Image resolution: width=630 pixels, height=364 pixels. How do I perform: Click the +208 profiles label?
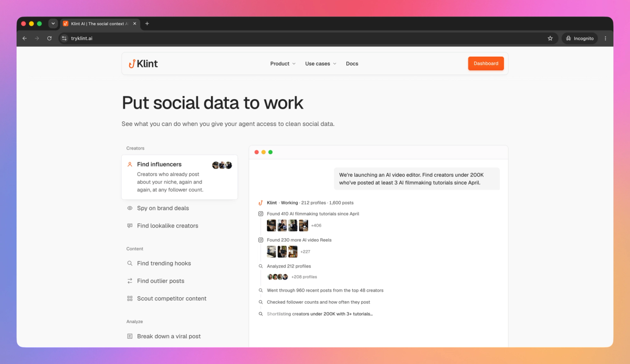pyautogui.click(x=304, y=277)
